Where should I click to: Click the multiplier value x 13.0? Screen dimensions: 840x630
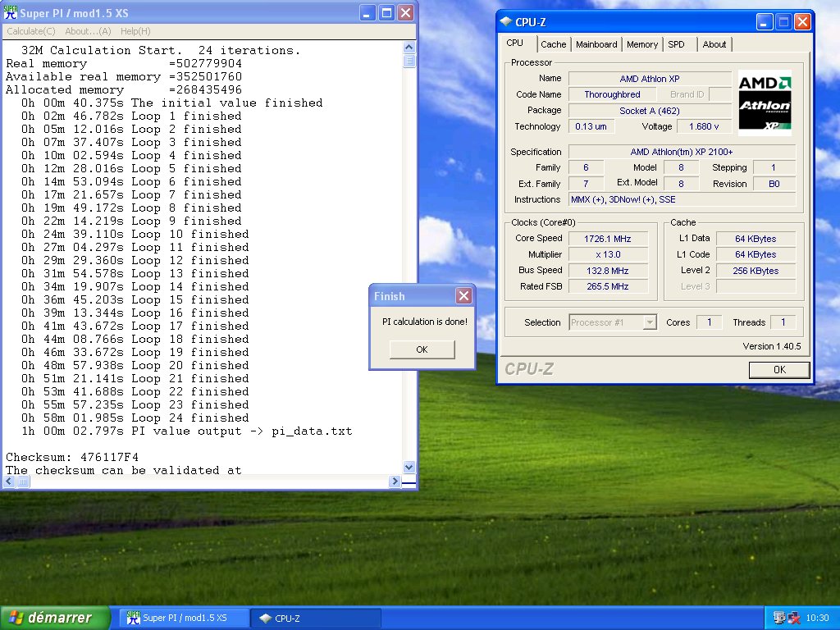coord(608,254)
